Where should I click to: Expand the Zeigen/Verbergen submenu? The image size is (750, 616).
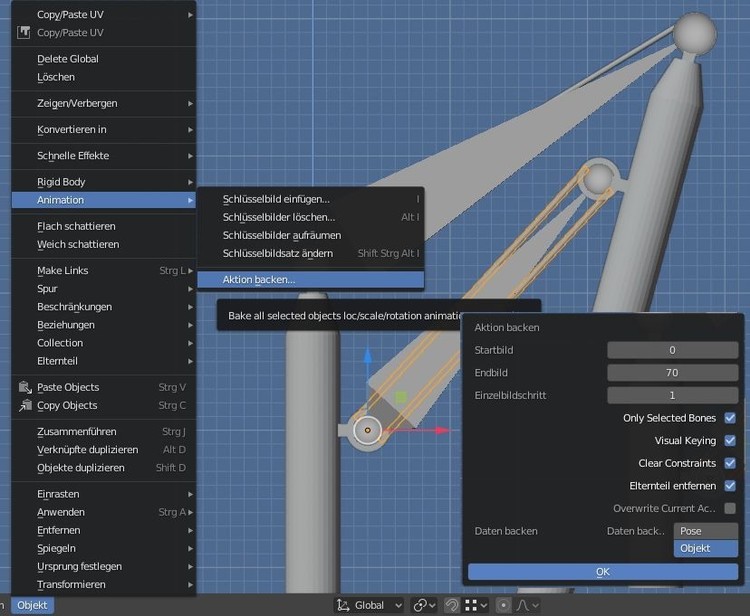(104, 103)
